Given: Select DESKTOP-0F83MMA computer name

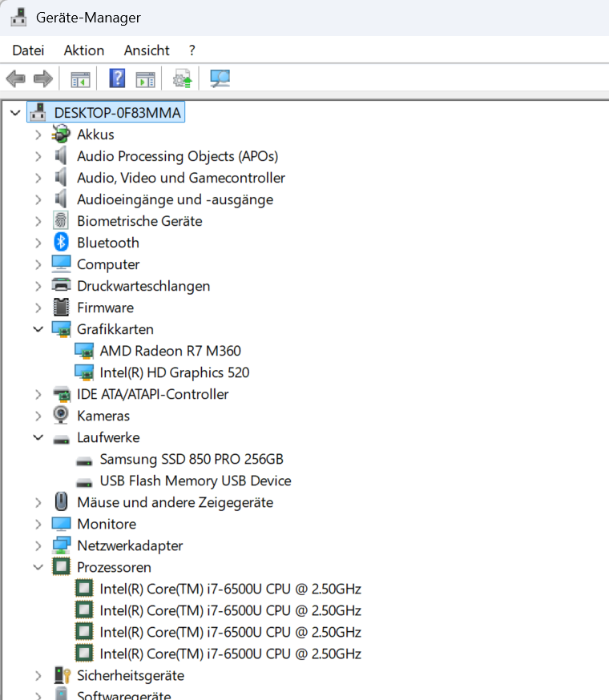Looking at the screenshot, I should [118, 112].
